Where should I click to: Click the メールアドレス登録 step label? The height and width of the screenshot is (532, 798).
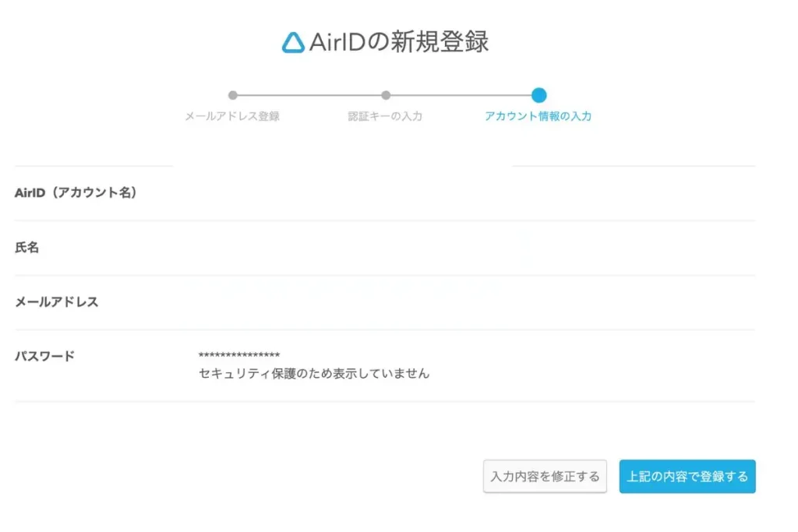(232, 117)
